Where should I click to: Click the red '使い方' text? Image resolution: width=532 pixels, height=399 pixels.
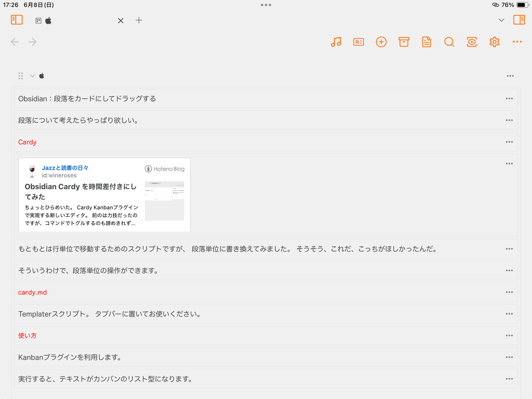[x=27, y=336]
